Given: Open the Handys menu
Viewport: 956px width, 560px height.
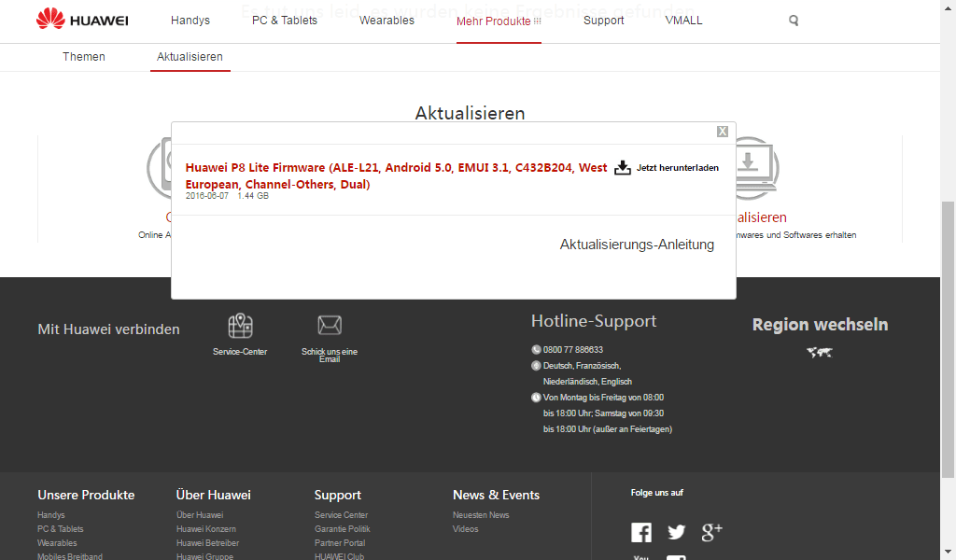Looking at the screenshot, I should [x=190, y=21].
